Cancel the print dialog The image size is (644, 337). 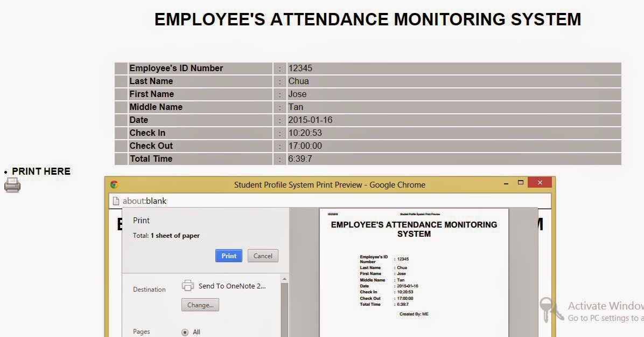click(263, 256)
